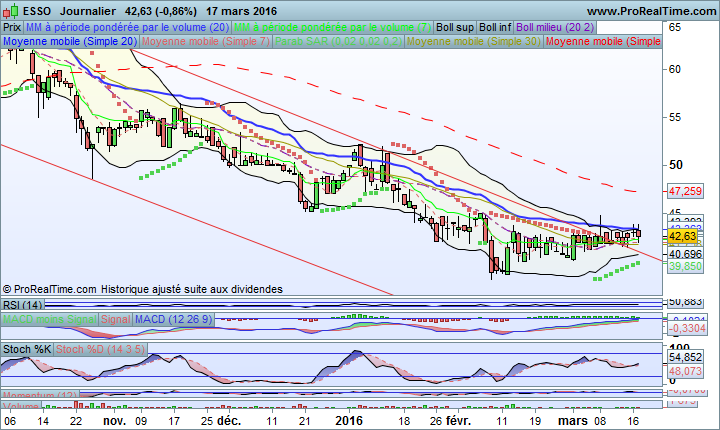Select the RSI (14) panel label
Image resolution: width=720 pixels, height=430 pixels.
click(22, 305)
